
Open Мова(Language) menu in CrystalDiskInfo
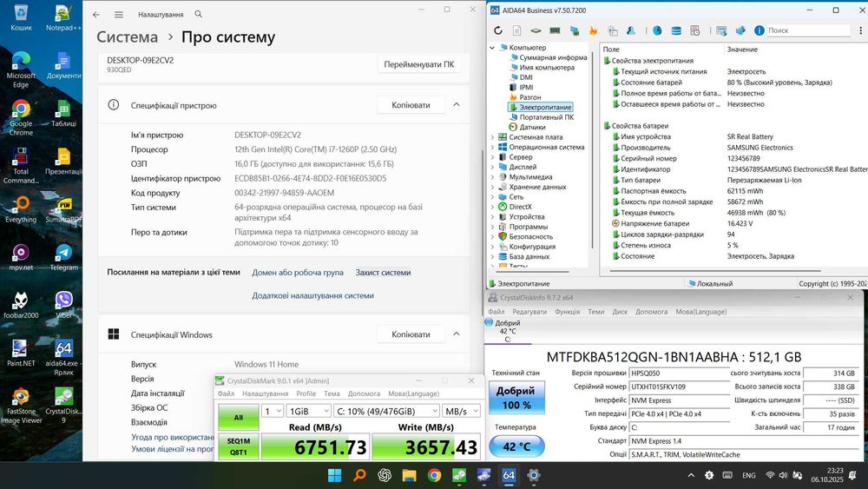point(700,312)
